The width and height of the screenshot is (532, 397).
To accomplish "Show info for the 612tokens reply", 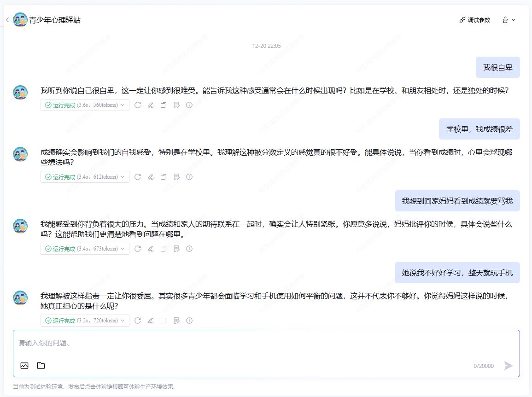I will 189,177.
